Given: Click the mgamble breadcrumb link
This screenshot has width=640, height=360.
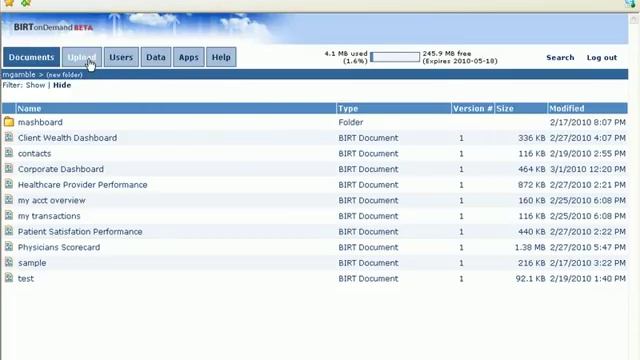Looking at the screenshot, I should point(19,75).
